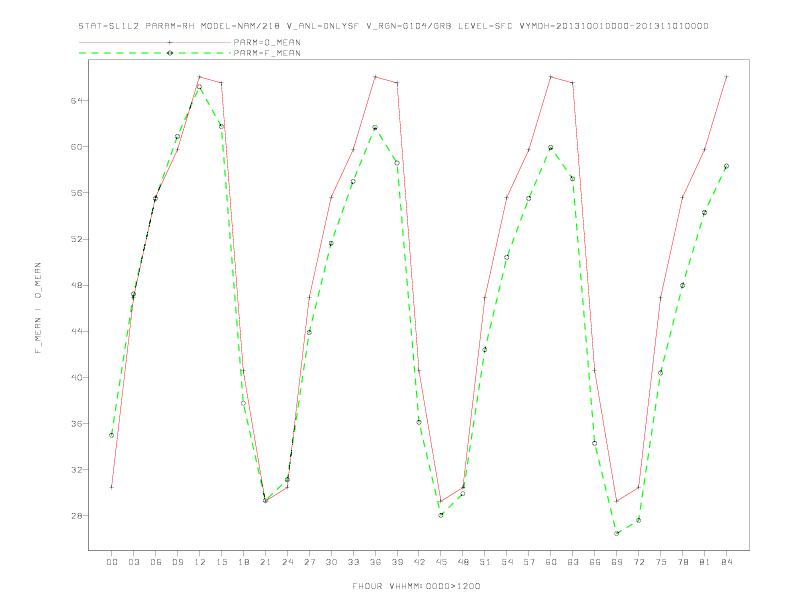Click forecast hour 69 on the horizontal axis
Screen dimensions: 792x612
click(x=617, y=562)
